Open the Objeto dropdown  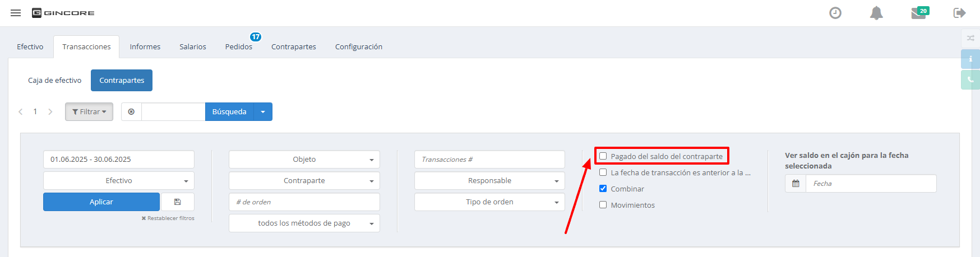304,160
